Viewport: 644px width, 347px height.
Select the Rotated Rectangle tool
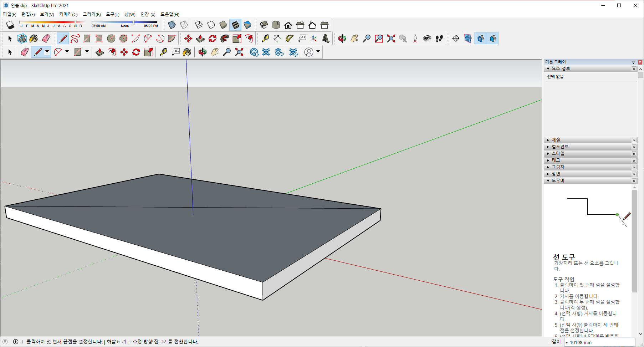pos(99,39)
